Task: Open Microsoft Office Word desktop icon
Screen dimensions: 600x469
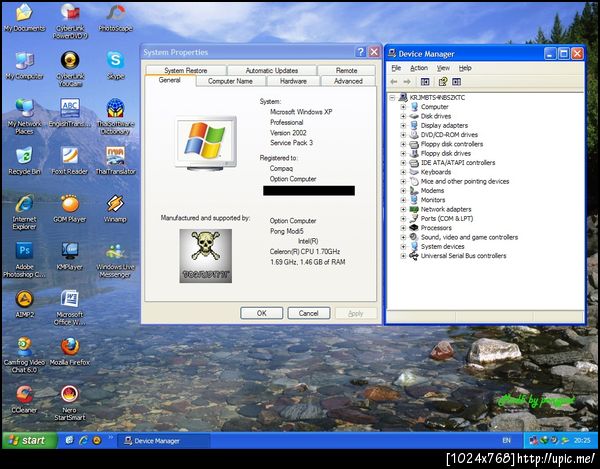Action: tap(70, 307)
